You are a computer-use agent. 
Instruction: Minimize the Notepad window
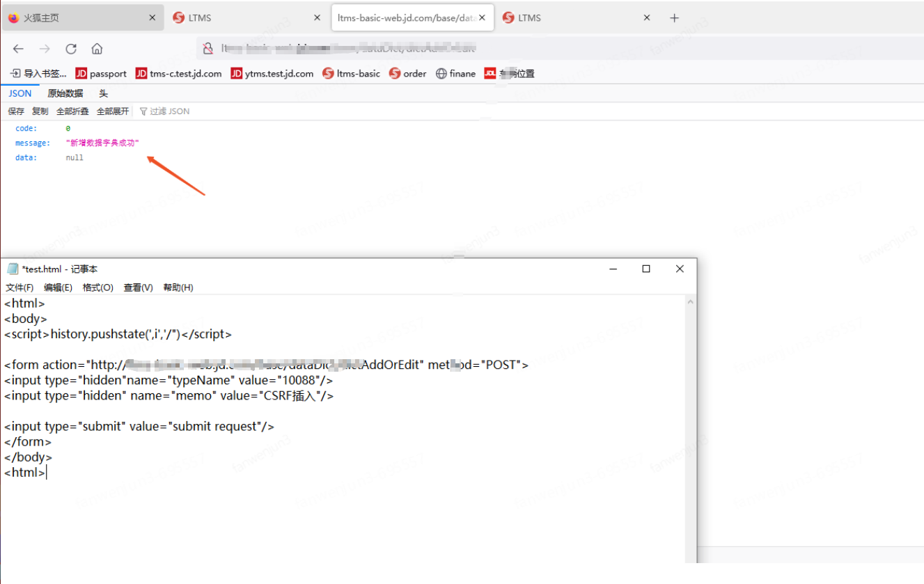coord(613,269)
